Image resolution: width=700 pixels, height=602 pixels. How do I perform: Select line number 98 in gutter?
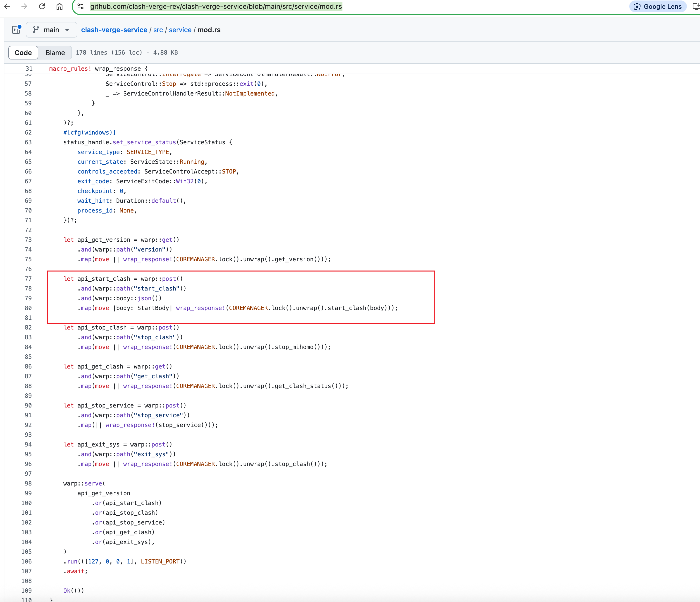tap(28, 483)
